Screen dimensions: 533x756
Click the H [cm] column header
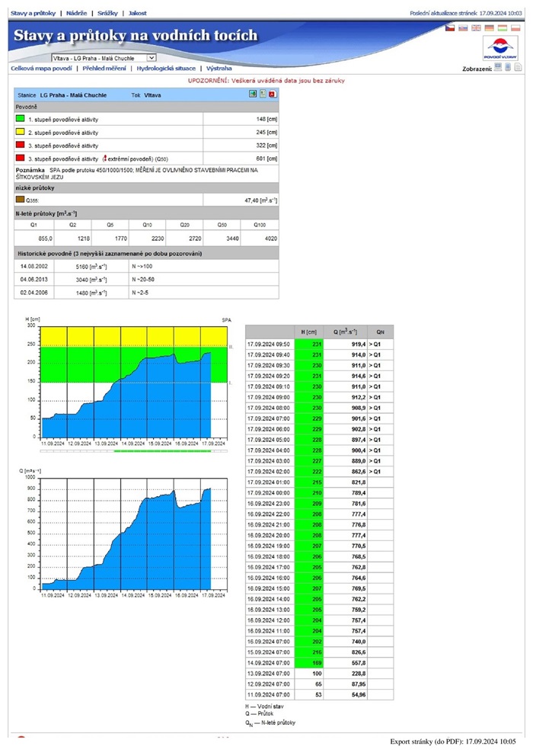[309, 332]
